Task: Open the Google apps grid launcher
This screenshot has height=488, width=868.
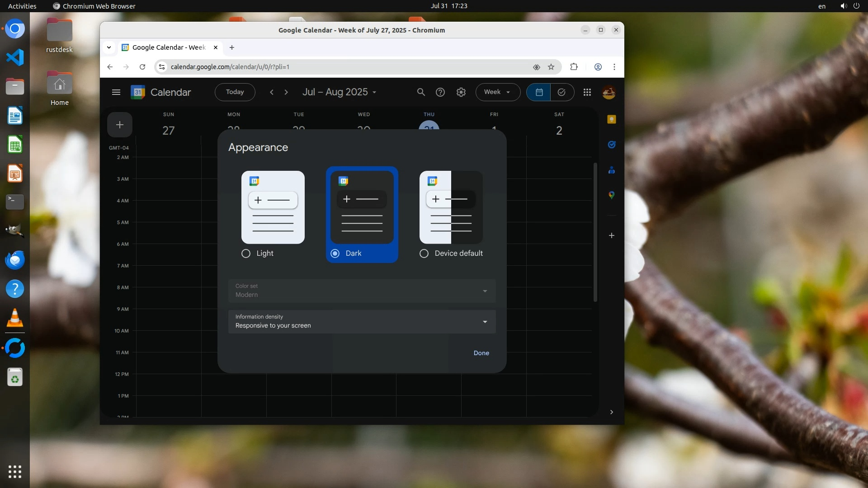Action: (x=587, y=92)
